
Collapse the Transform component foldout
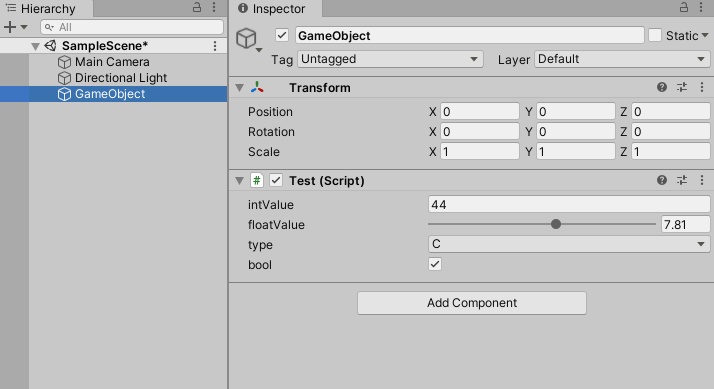coord(240,88)
